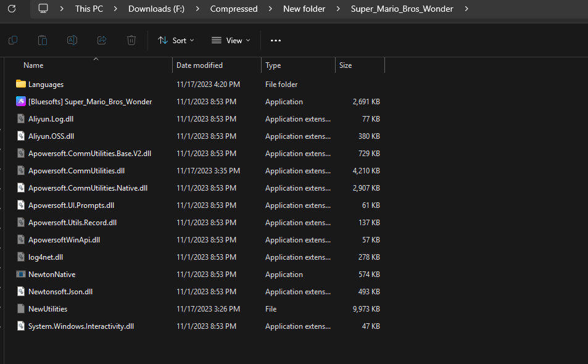
Task: Click the Delete trash icon
Action: point(131,40)
